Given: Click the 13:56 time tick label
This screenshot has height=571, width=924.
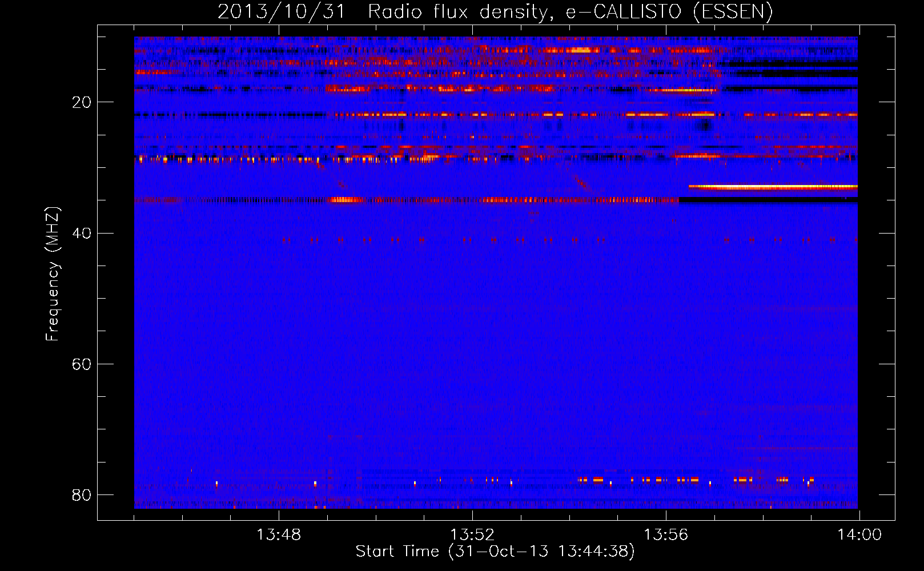Looking at the screenshot, I should (666, 535).
